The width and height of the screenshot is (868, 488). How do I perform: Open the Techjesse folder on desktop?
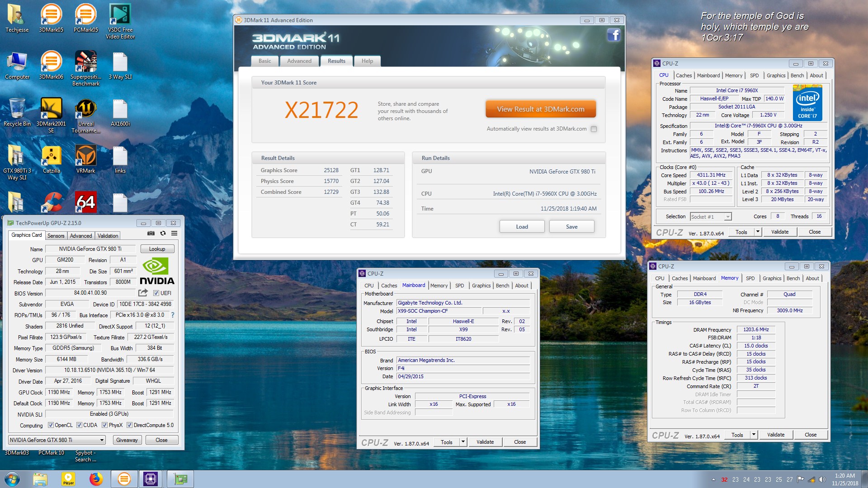click(17, 18)
